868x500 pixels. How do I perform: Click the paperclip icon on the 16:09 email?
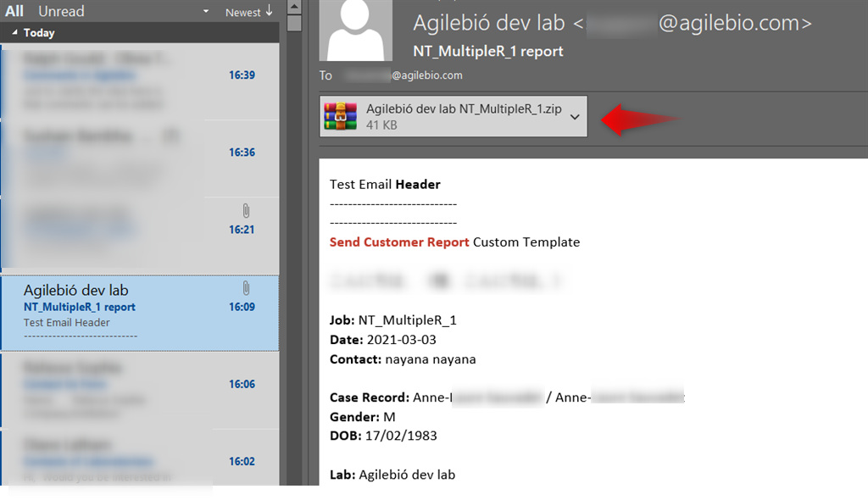[246, 288]
